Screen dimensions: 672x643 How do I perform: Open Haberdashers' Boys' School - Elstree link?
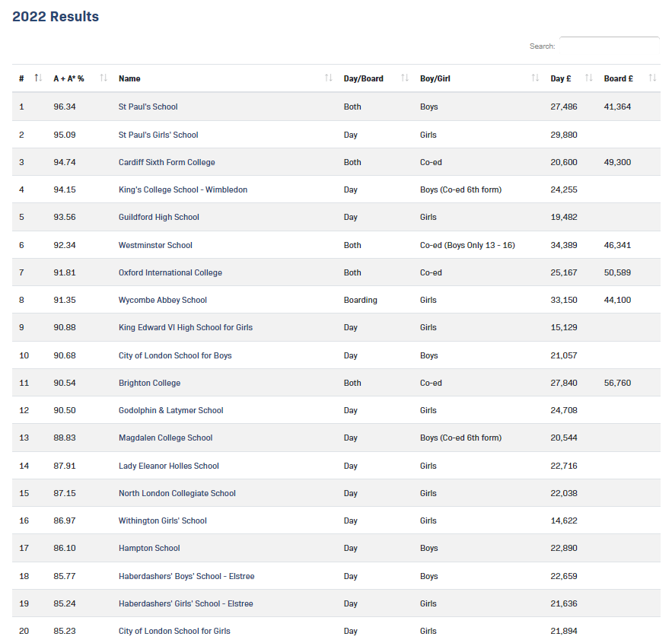click(186, 577)
